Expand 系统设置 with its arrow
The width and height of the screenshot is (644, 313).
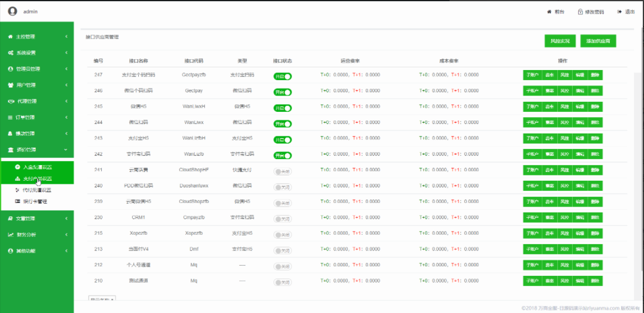66,53
